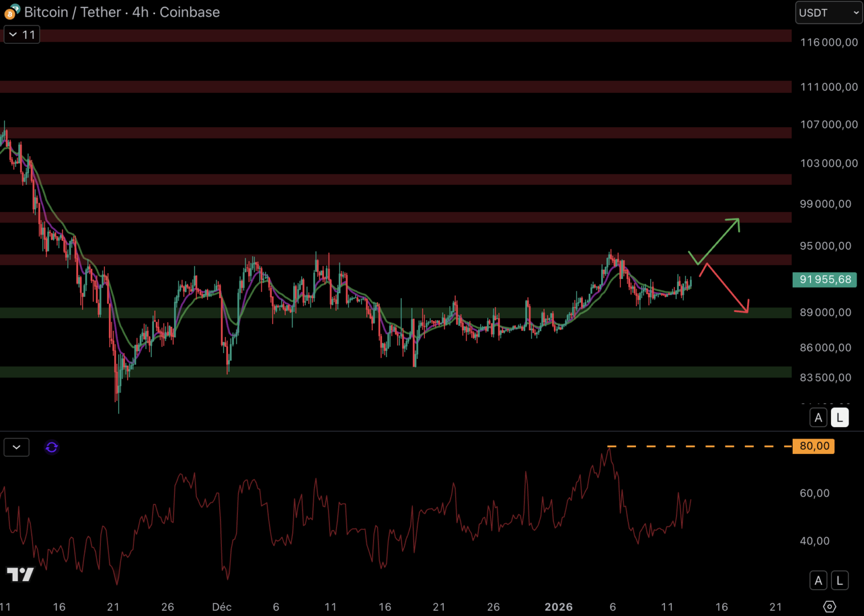The image size is (864, 616).
Task: Click the Bitcoin symbol logo icon
Action: pyautogui.click(x=11, y=12)
